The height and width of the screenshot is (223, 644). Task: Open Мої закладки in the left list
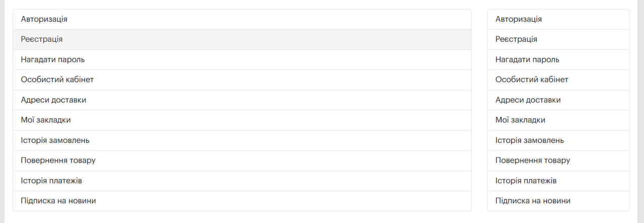(x=46, y=120)
